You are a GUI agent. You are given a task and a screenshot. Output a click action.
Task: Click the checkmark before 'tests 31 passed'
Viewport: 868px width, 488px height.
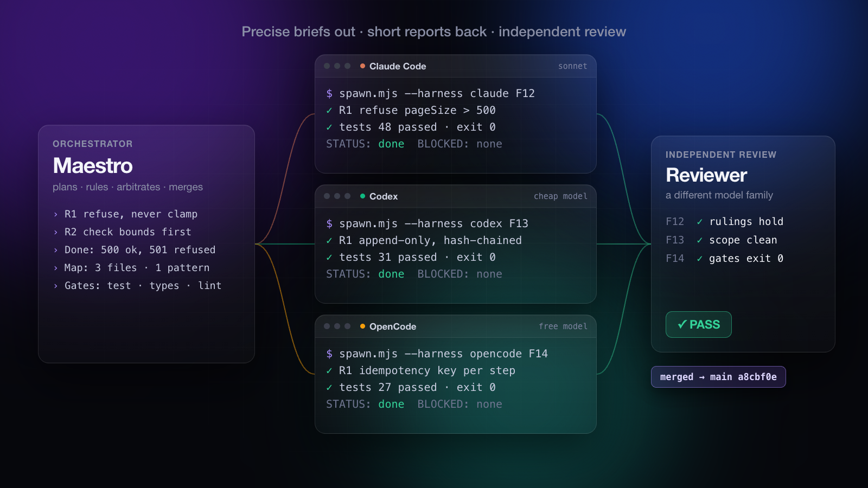point(329,258)
